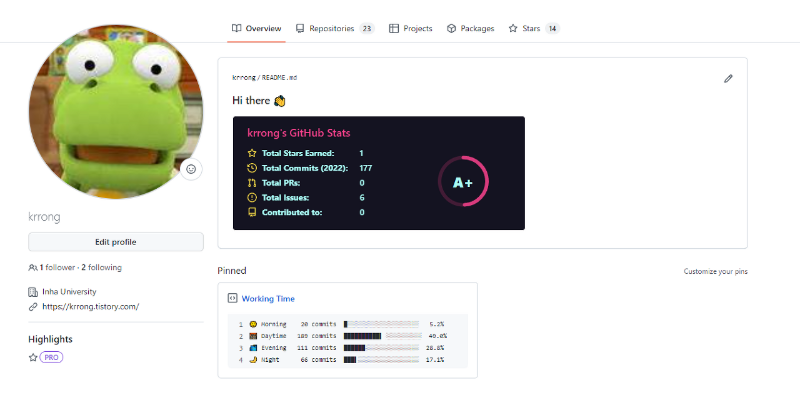Click the Inha University text
Viewport: 800px width, 394px height.
pos(69,292)
